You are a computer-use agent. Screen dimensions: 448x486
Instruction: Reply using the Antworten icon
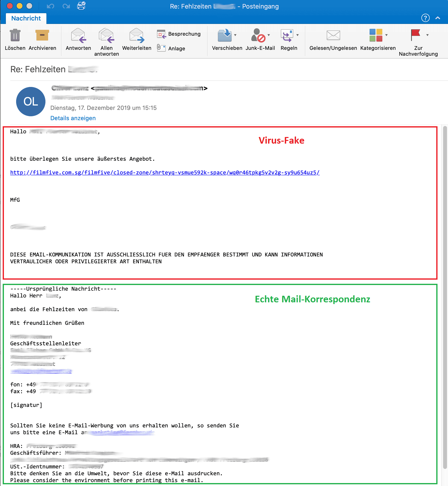point(78,35)
